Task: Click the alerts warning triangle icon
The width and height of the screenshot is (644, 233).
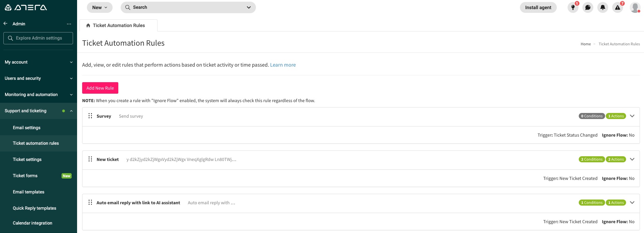Action: [618, 7]
